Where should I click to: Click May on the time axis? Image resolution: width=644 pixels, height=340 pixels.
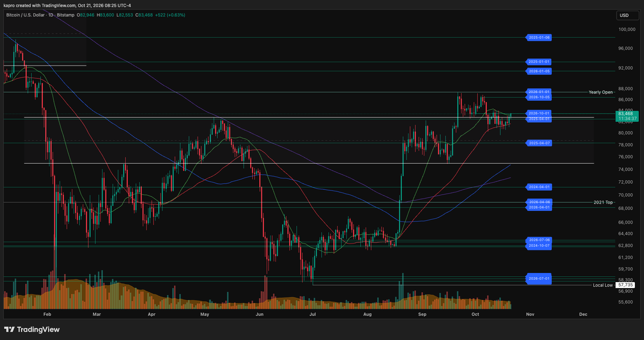tap(204, 314)
